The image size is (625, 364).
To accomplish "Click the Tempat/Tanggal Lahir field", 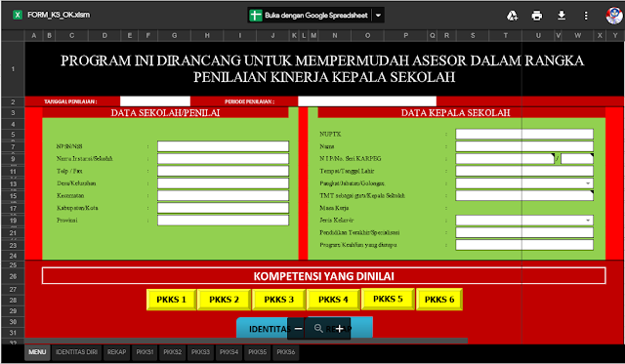I will pos(524,171).
